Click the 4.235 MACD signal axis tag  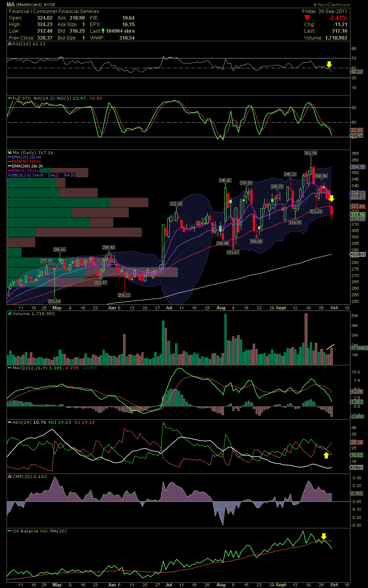click(357, 392)
